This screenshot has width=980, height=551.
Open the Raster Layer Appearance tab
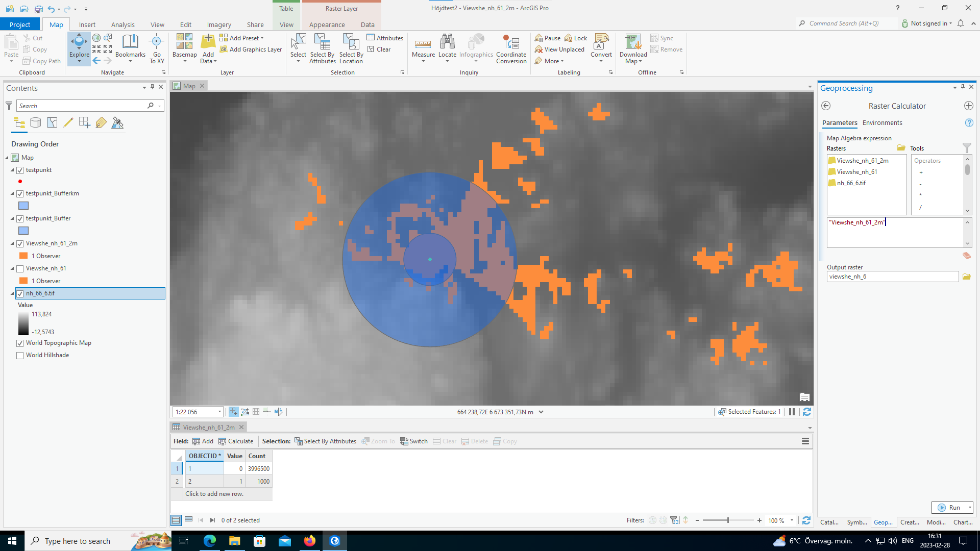pyautogui.click(x=327, y=24)
